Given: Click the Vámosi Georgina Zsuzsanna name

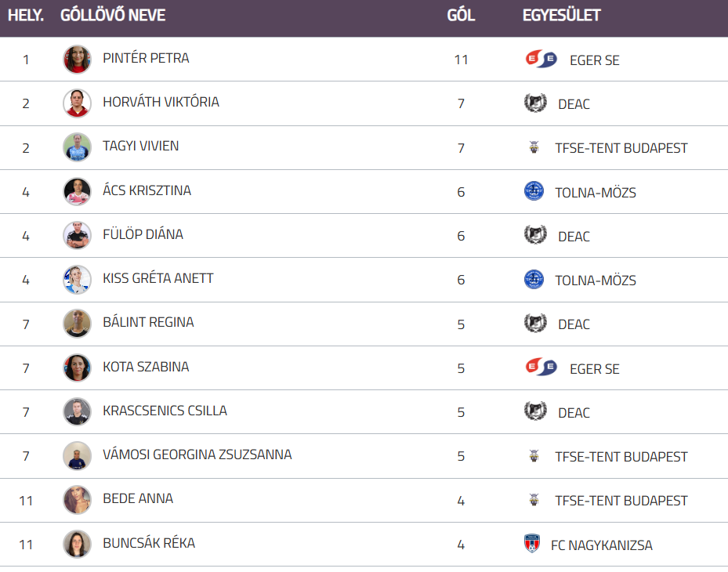Looking at the screenshot, I should point(197,454).
